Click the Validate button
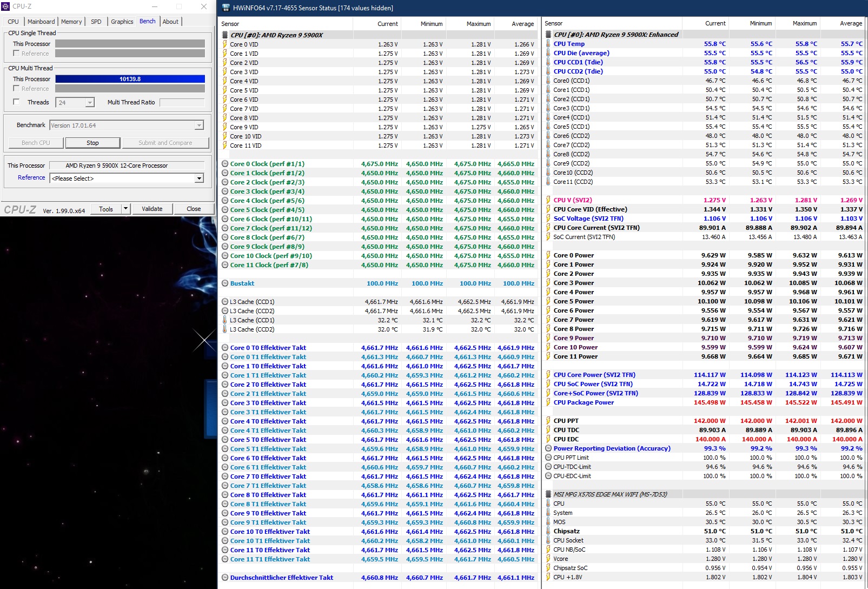Image resolution: width=868 pixels, height=589 pixels. [152, 209]
